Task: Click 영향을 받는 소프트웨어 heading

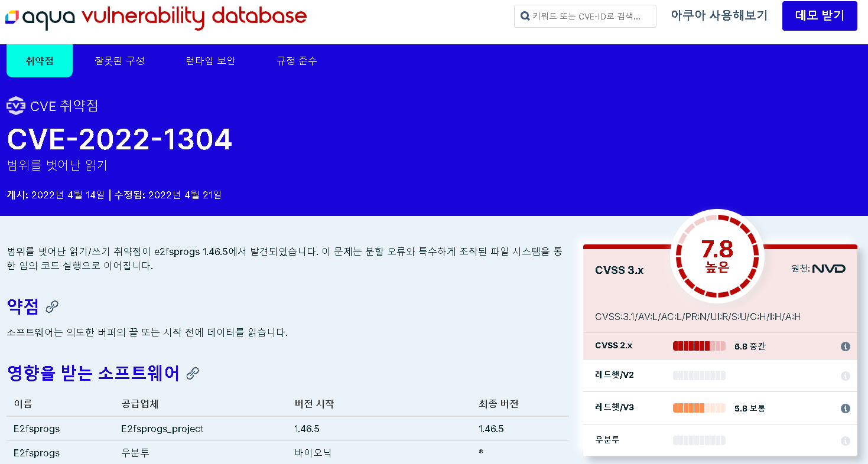Action: point(93,373)
